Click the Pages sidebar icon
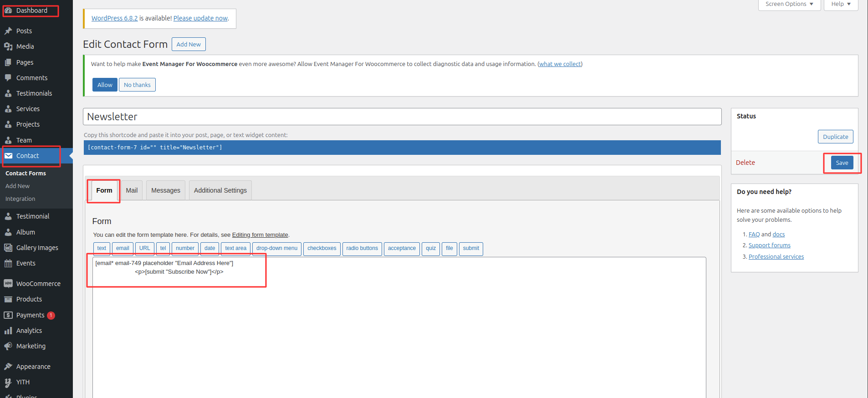 coord(8,62)
